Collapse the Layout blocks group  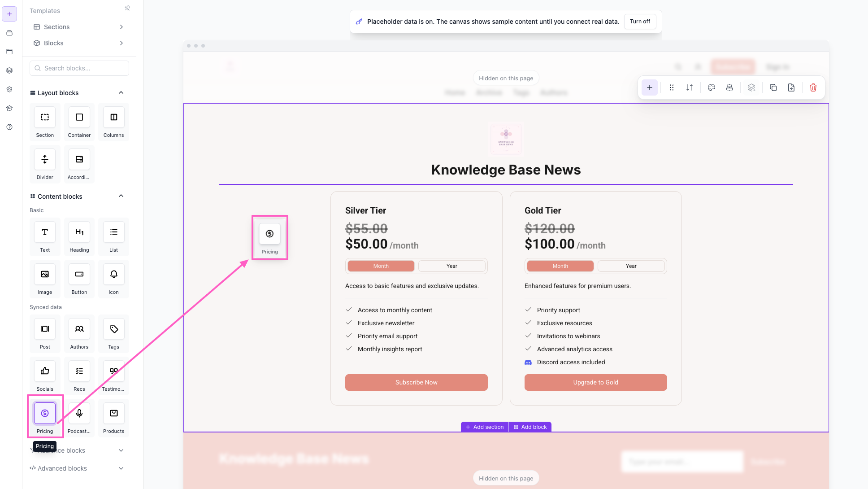click(121, 93)
